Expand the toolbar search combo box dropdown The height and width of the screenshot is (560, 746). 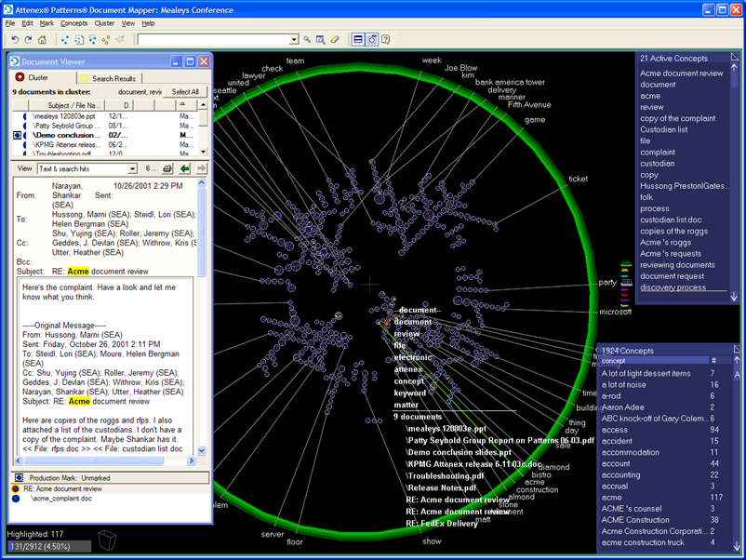pos(294,40)
